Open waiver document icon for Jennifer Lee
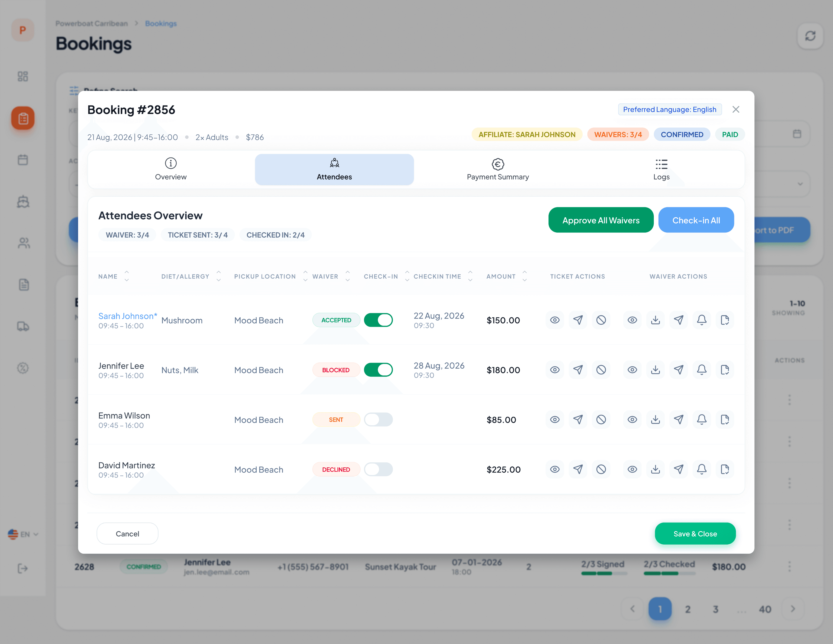 pos(725,369)
